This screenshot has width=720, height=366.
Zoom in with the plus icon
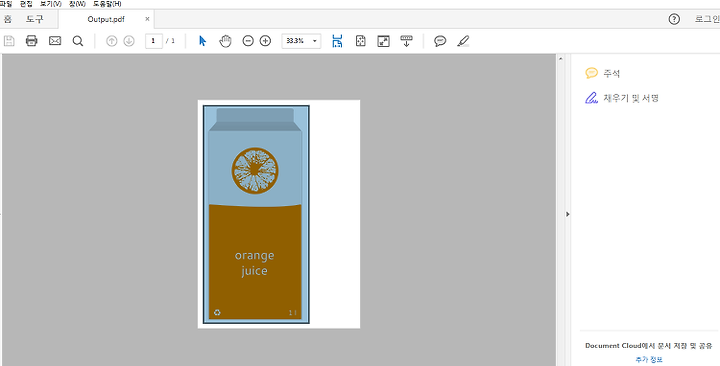pos(265,41)
